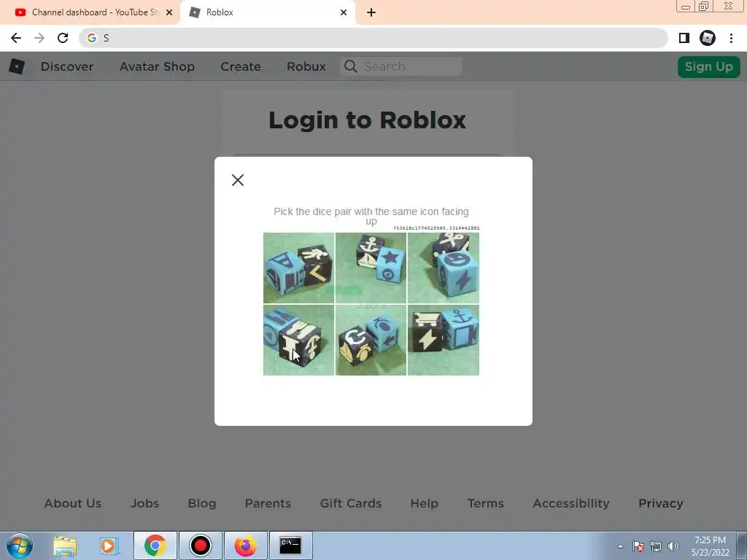The image size is (747, 560).
Task: Reload the Roblox page
Action: point(63,38)
